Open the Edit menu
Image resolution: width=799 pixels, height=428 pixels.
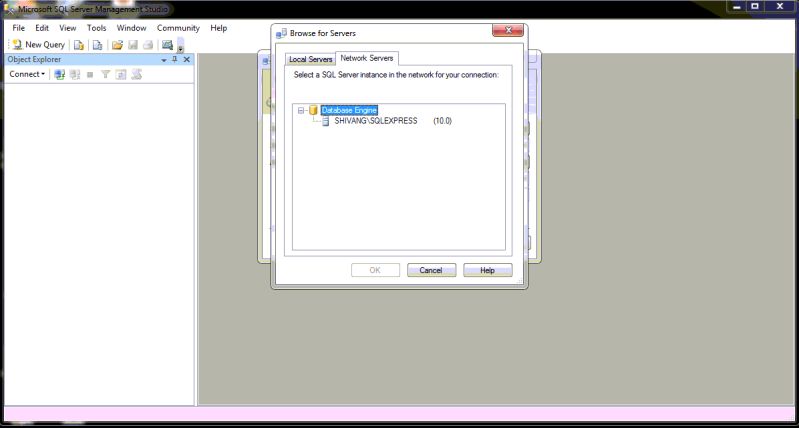pos(42,28)
